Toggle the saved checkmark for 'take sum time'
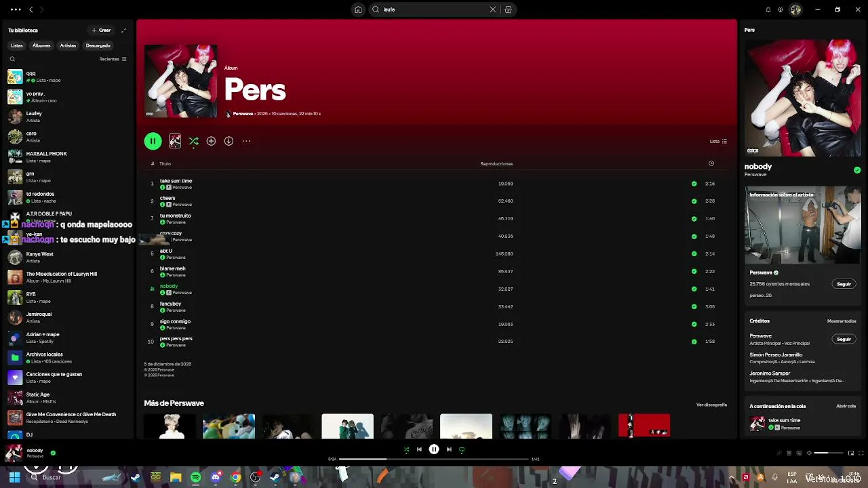868x488 pixels. click(694, 184)
